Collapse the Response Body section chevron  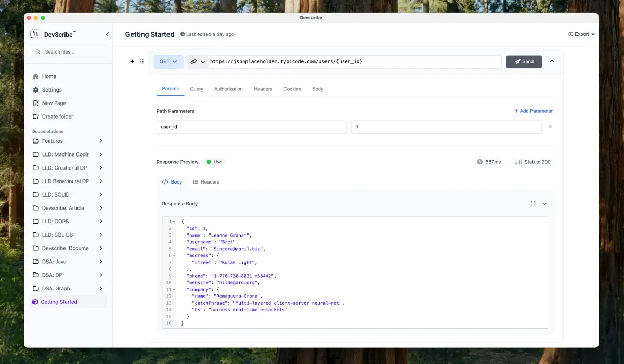point(545,204)
